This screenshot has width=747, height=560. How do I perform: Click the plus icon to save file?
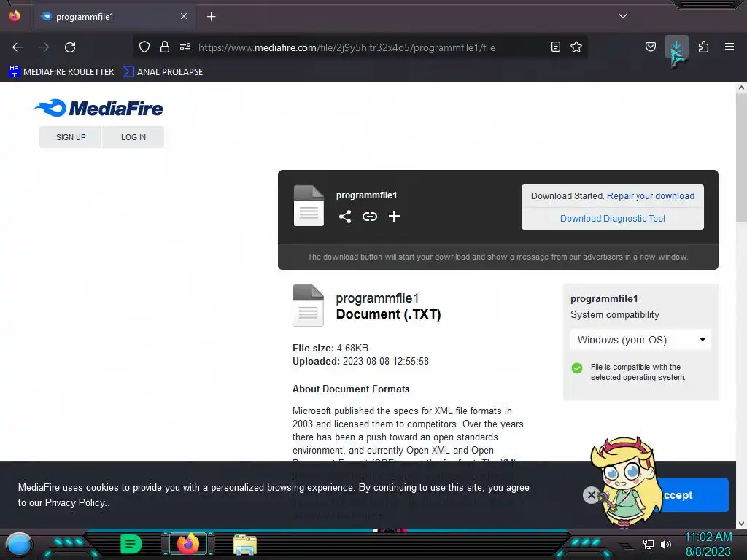pyautogui.click(x=394, y=217)
